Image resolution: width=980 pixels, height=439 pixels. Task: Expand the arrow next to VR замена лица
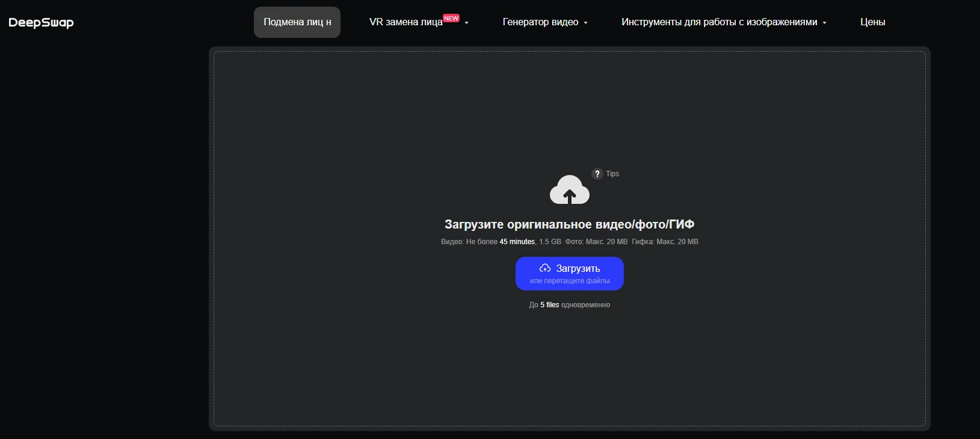pyautogui.click(x=466, y=23)
